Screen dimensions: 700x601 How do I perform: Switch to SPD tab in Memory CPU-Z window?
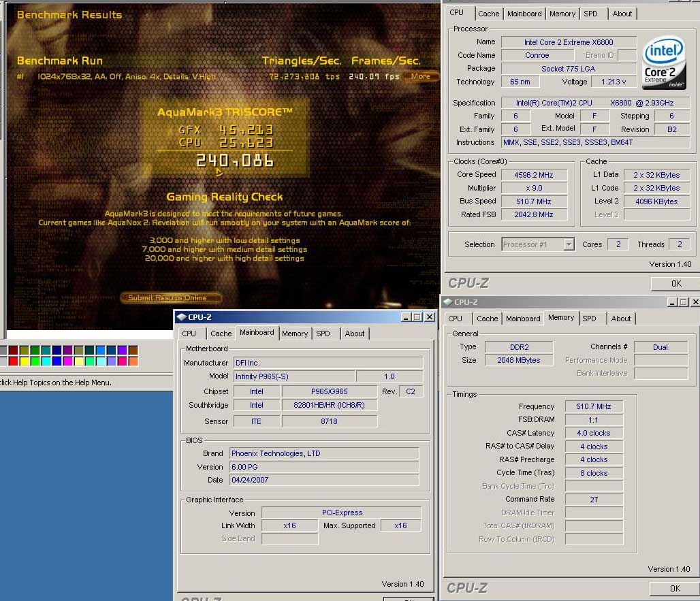click(589, 319)
